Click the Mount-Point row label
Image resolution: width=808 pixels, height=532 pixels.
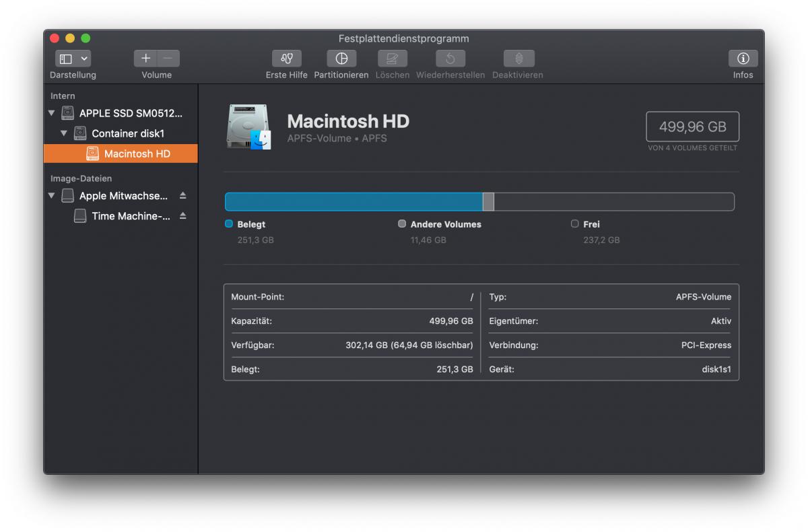coord(258,297)
